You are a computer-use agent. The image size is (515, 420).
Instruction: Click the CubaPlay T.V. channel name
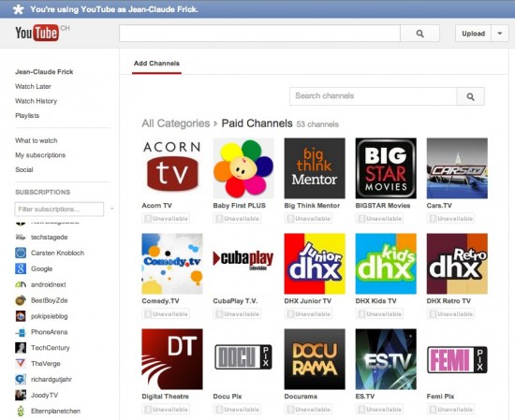click(235, 301)
